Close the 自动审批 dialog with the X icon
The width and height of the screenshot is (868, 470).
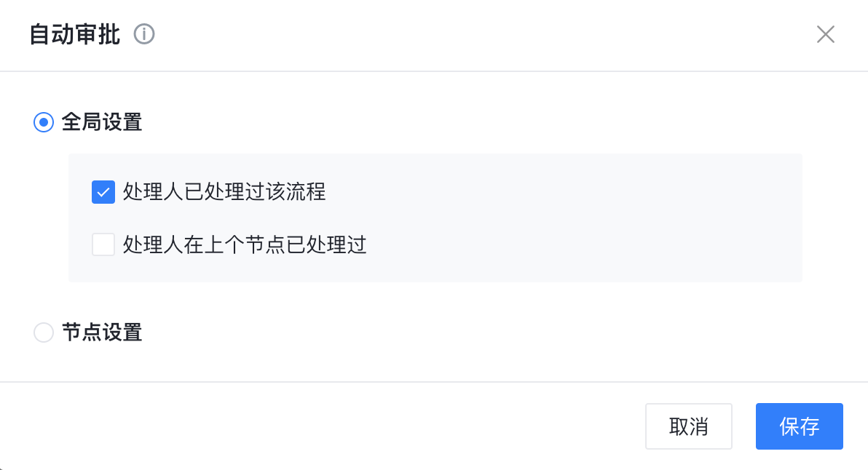pyautogui.click(x=825, y=34)
